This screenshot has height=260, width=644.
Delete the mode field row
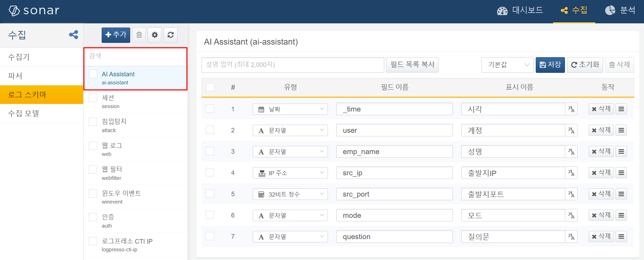[x=601, y=215]
